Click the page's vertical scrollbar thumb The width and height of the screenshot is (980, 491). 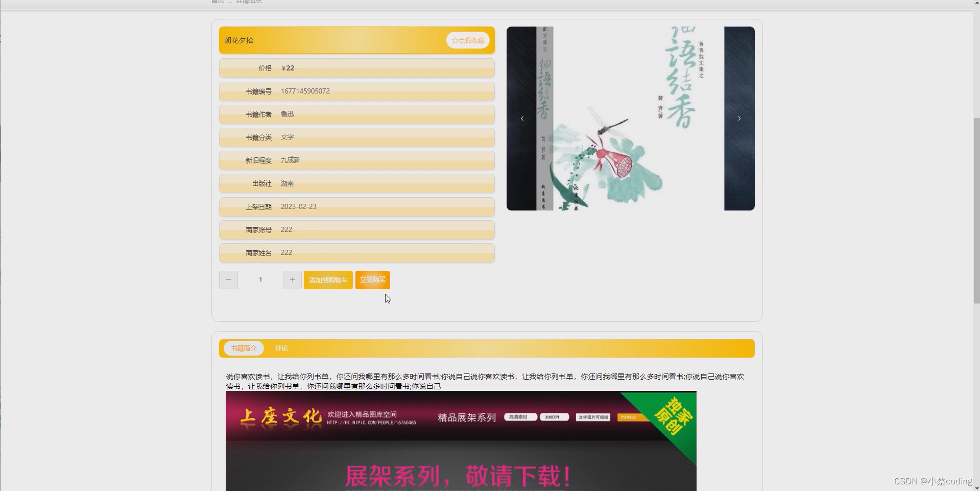[x=976, y=209]
